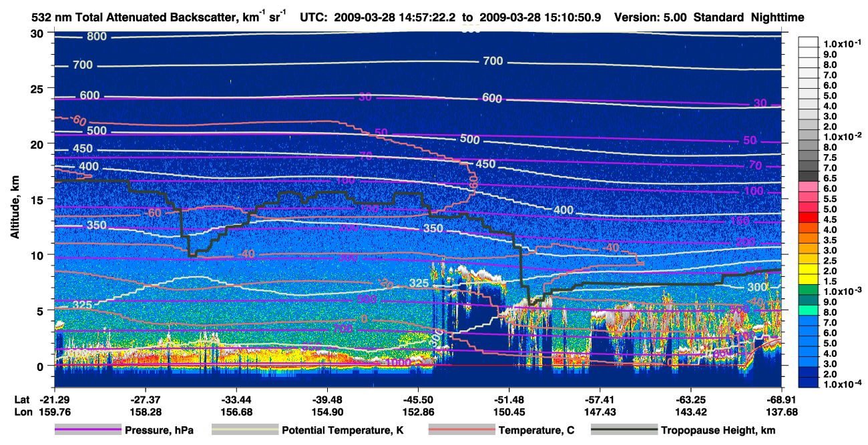This screenshot has height=445, width=868.
Task: Click the salmon line sample beside Temperature legend
Action: click(461, 430)
